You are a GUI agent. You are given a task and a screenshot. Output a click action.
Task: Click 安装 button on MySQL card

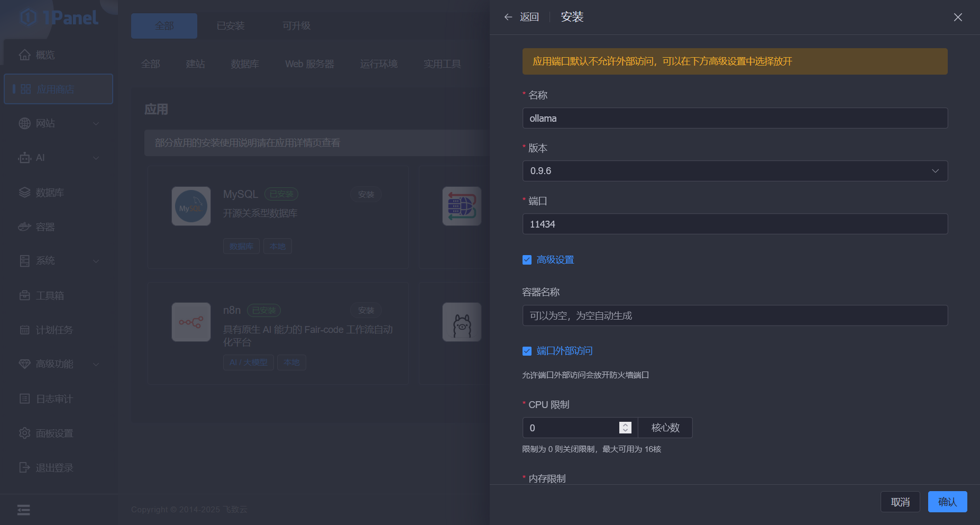tap(366, 195)
